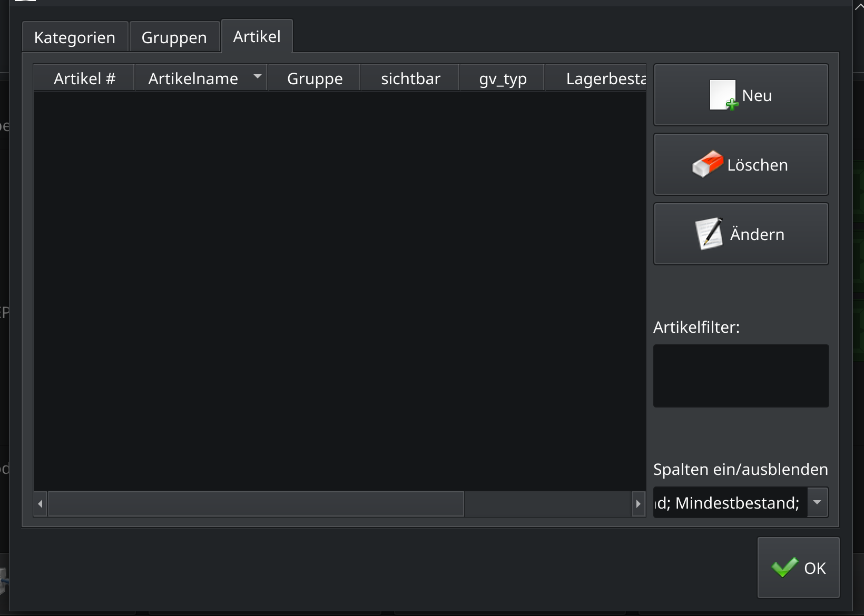Switch to the Gruppen tab
This screenshot has width=864, height=616.
tap(174, 37)
